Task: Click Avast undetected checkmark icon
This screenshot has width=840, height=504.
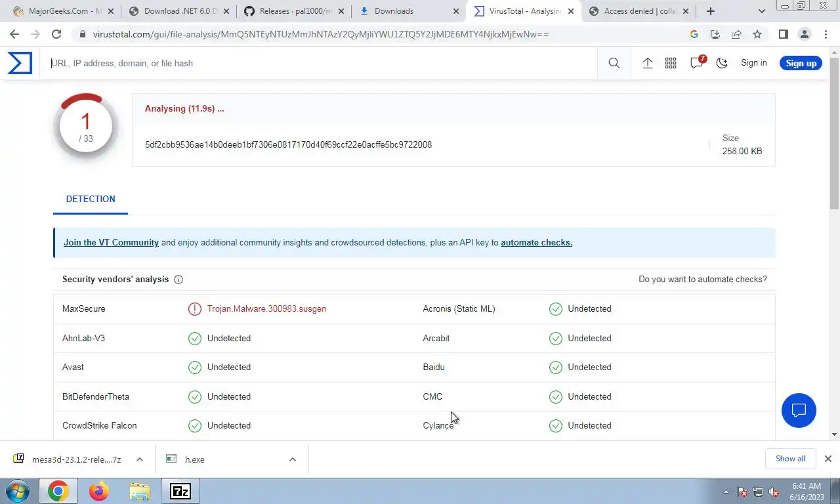Action: point(195,367)
